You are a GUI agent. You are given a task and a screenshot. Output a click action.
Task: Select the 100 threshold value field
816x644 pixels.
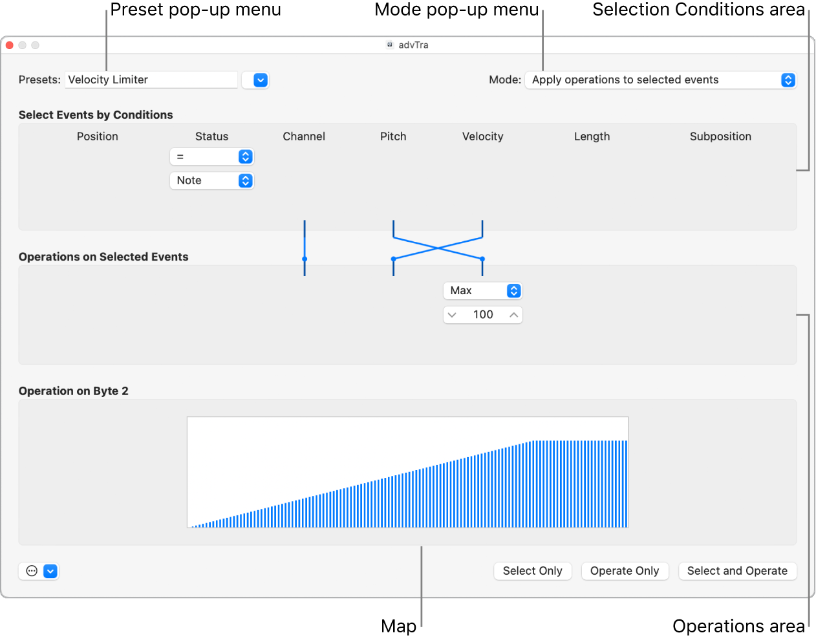coord(482,315)
